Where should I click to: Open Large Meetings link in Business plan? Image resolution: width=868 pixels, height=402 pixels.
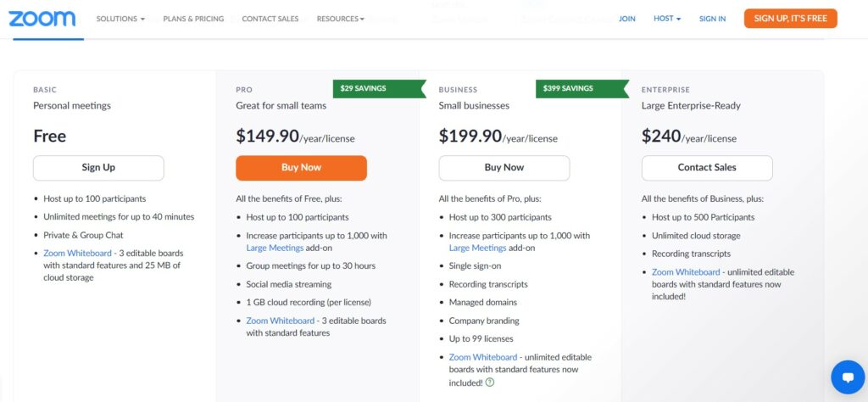click(x=477, y=248)
